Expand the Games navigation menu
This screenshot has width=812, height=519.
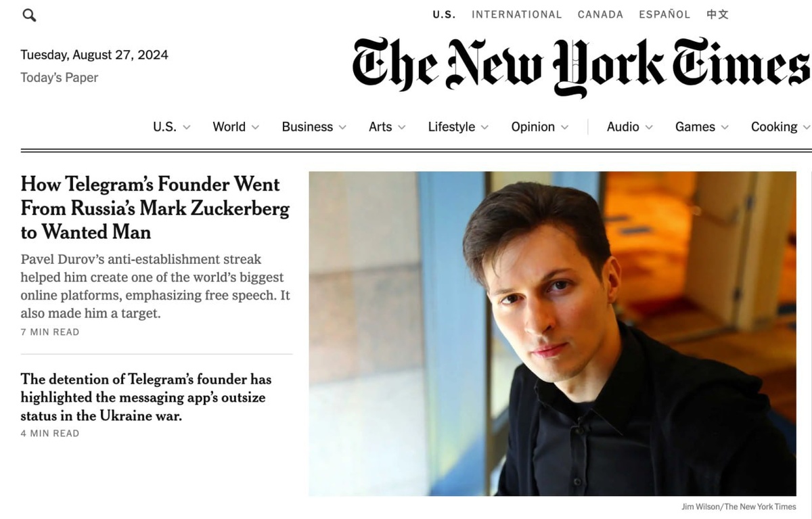point(702,127)
